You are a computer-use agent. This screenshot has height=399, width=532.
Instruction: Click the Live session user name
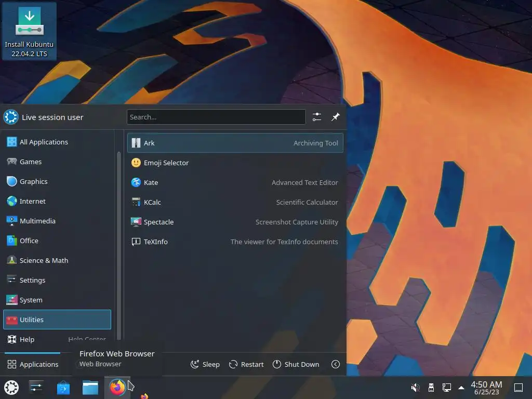(52, 117)
